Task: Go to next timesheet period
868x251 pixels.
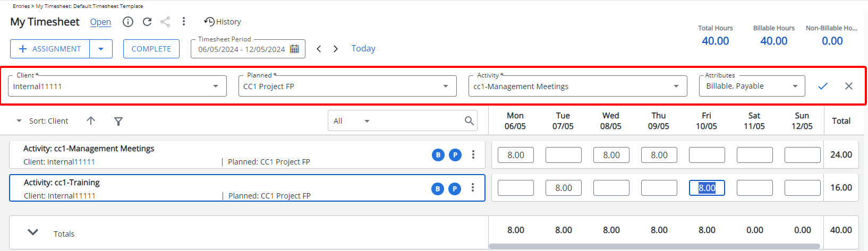Action: [x=336, y=49]
